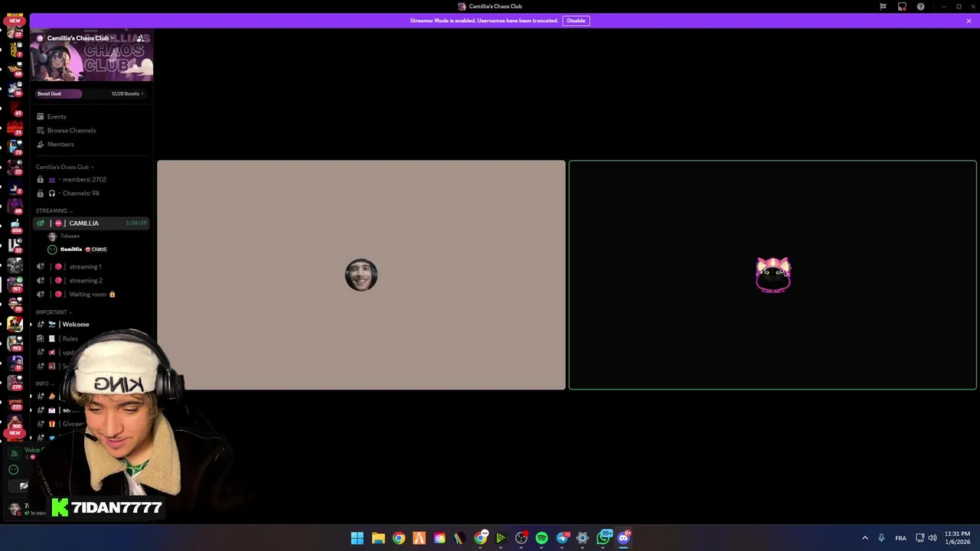
Task: Open Telegram from the taskbar
Action: coord(563,538)
